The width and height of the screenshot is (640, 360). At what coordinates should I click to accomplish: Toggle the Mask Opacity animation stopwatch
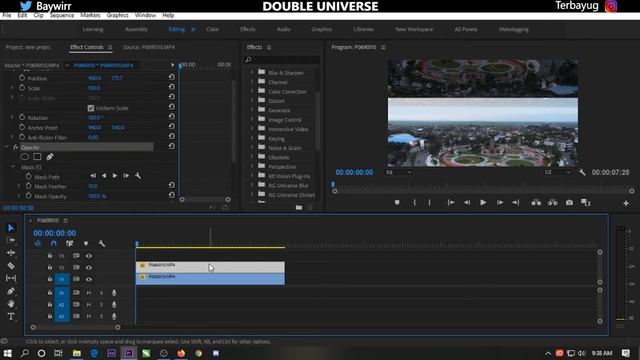(29, 196)
